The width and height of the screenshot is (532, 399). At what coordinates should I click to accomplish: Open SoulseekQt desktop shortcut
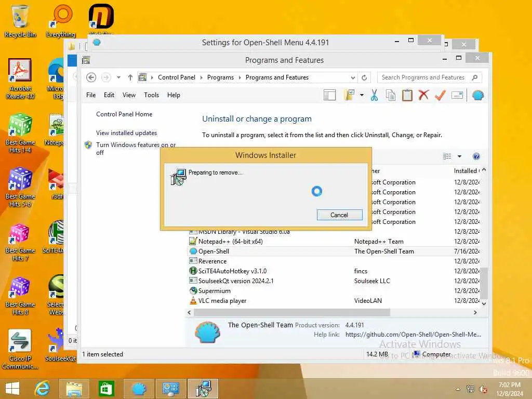pyautogui.click(x=60, y=345)
